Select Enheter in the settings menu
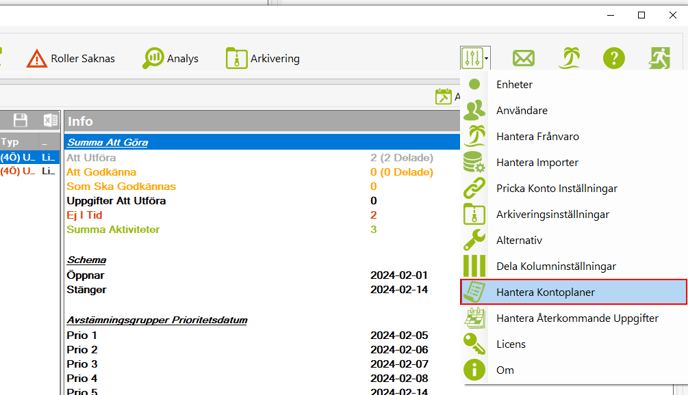The width and height of the screenshot is (688, 395). 573,84
